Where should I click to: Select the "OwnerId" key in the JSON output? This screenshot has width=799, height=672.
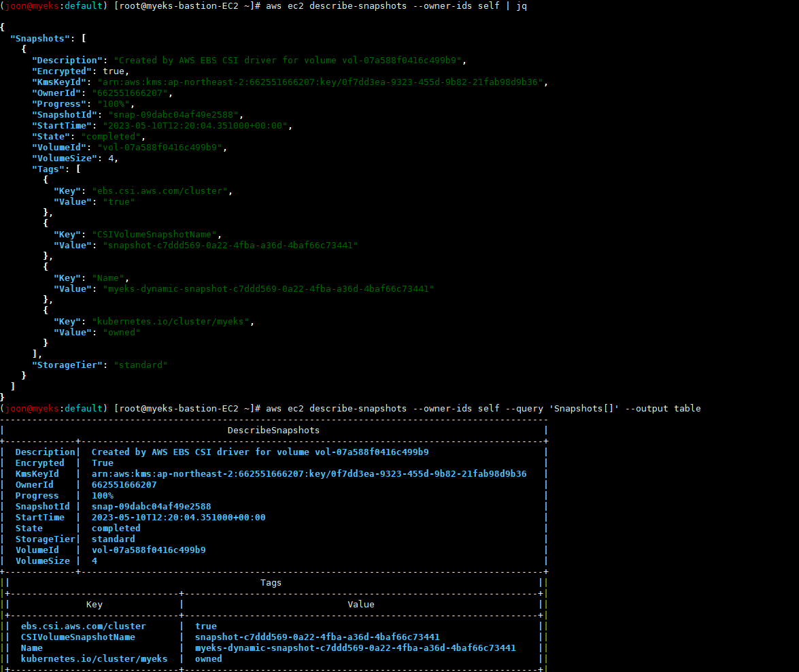point(59,93)
